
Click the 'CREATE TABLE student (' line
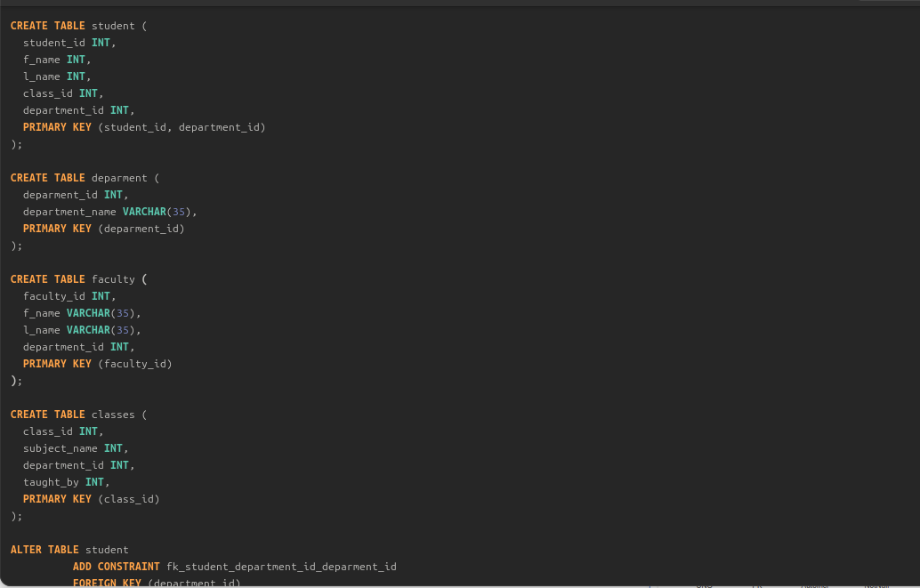(x=78, y=26)
